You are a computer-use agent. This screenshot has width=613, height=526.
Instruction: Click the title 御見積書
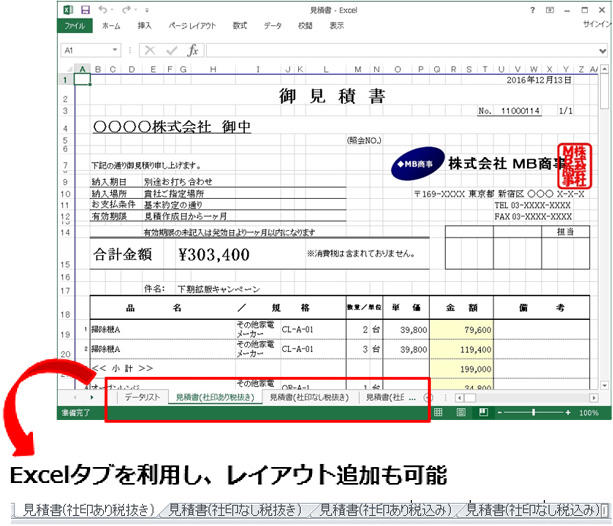pyautogui.click(x=332, y=96)
